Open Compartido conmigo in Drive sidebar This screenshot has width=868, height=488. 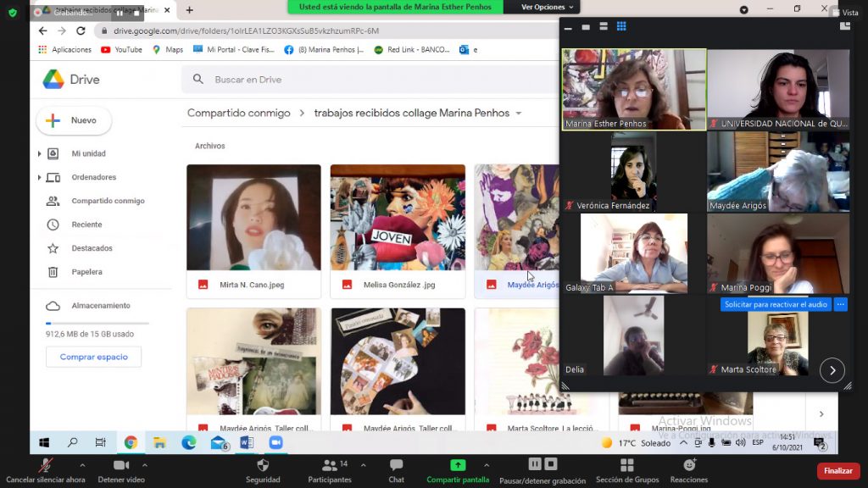[108, 201]
